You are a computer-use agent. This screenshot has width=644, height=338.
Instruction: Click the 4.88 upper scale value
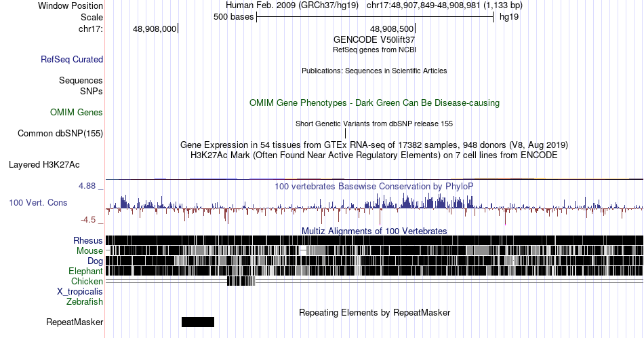point(87,186)
